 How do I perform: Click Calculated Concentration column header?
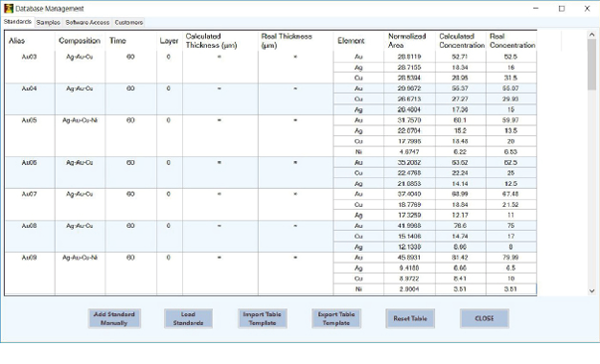tap(461, 41)
